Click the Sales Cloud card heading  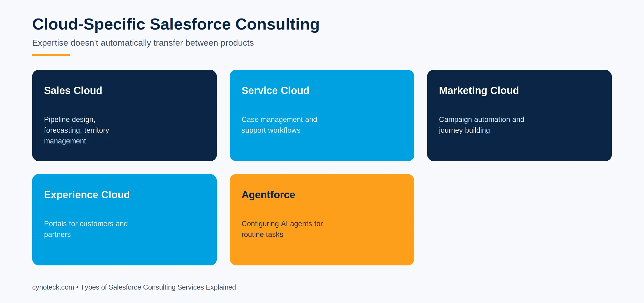73,91
